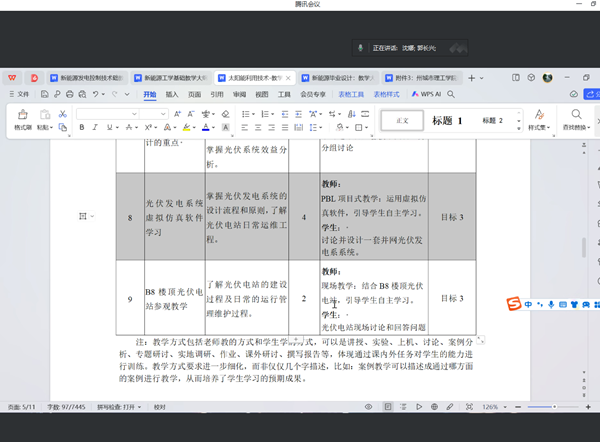
Task: Toggle Bold formatting
Action: pos(82,128)
